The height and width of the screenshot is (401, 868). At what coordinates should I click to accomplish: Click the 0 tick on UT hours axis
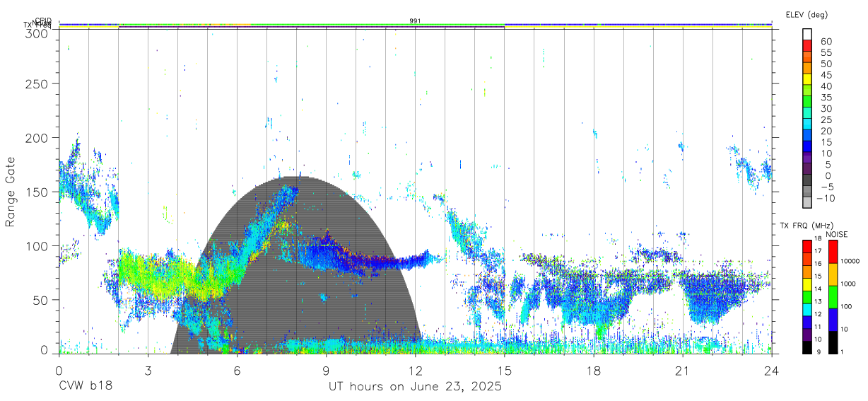pyautogui.click(x=59, y=371)
